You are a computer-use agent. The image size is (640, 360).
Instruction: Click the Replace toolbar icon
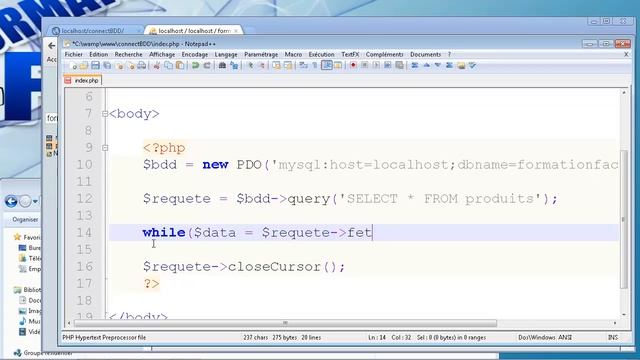point(234,65)
